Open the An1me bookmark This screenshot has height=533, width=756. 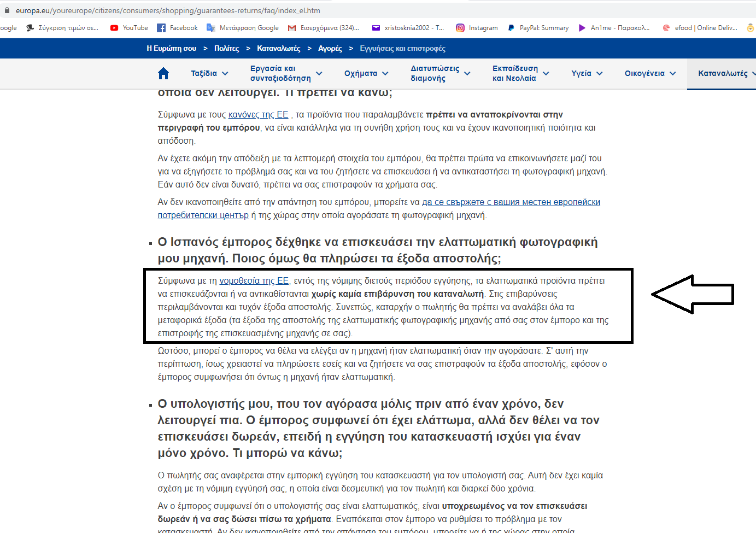(x=614, y=28)
